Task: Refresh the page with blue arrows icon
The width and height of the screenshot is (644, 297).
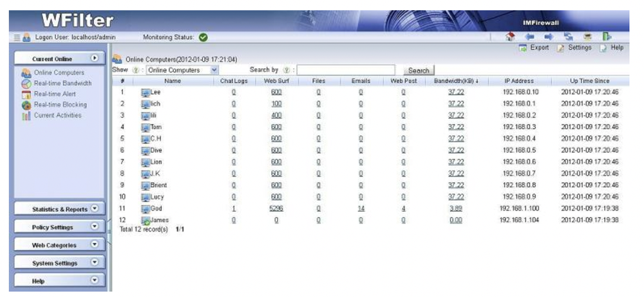Action: (569, 37)
